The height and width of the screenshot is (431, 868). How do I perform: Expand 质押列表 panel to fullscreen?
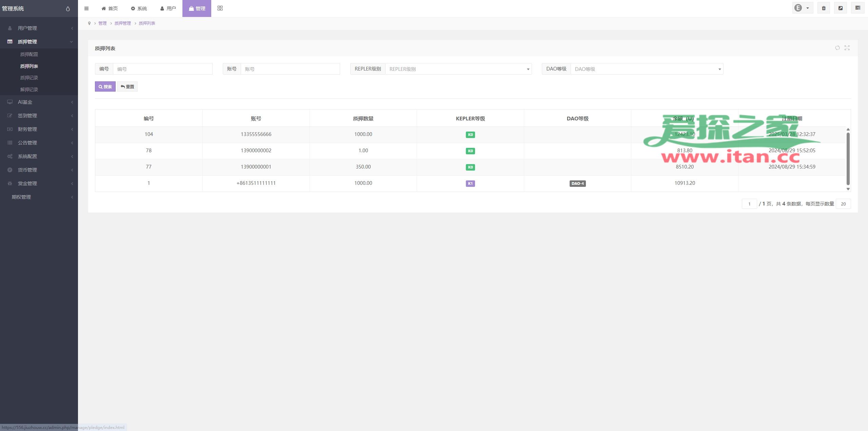click(x=847, y=48)
